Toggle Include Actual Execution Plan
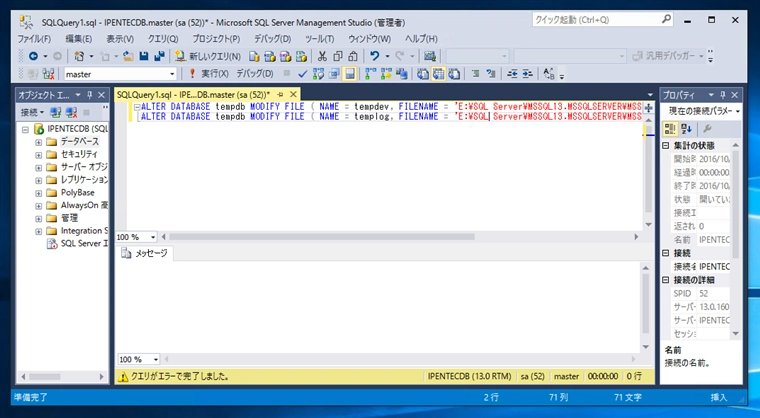Image resolution: width=760 pixels, height=418 pixels. (x=371, y=74)
